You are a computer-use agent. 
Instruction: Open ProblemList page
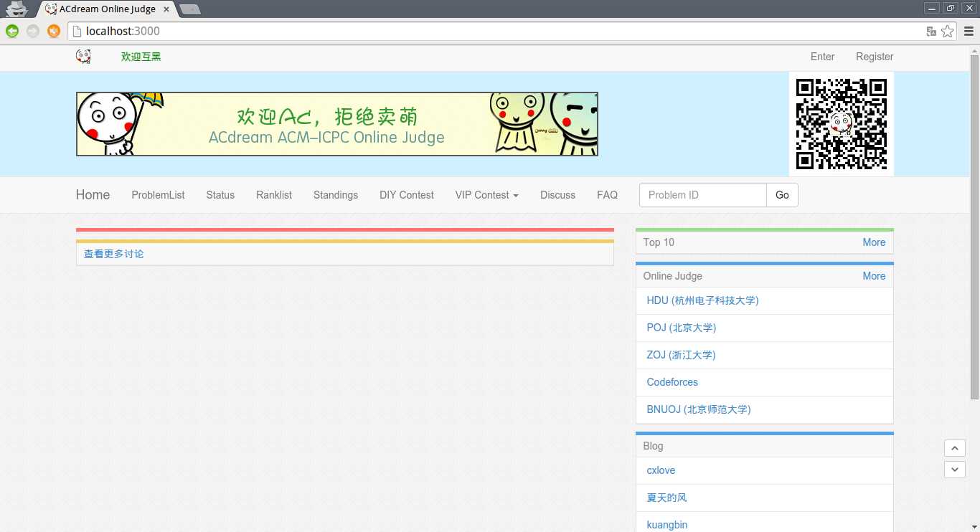pyautogui.click(x=158, y=195)
